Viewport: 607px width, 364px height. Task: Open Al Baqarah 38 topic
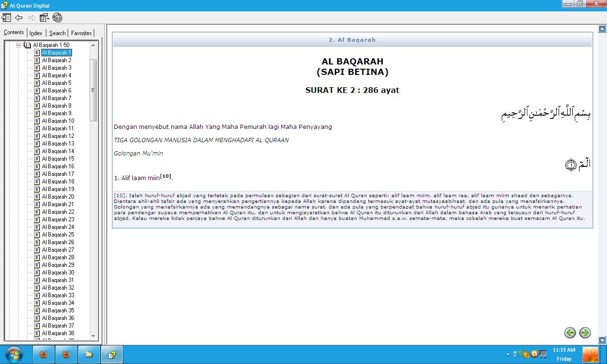pos(58,333)
